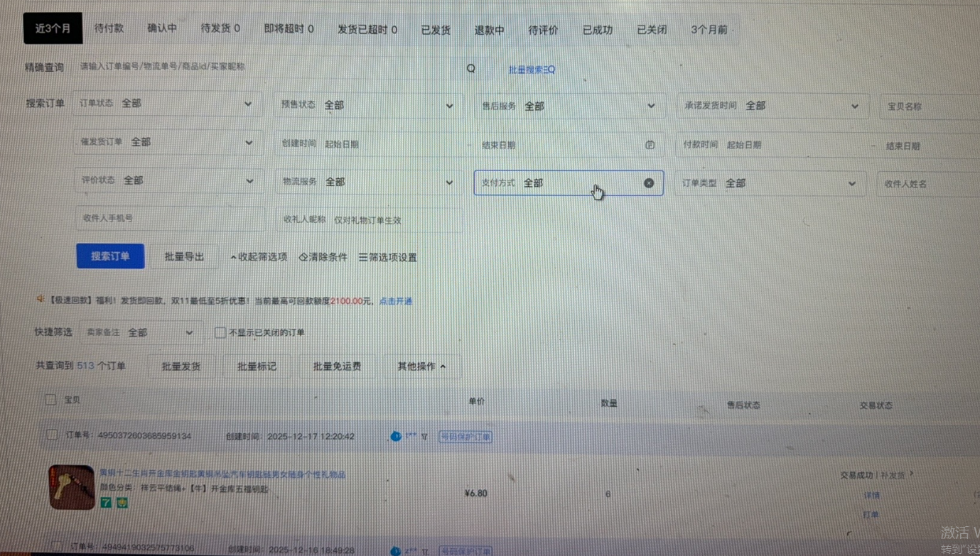Open the 黄铜十二生肖 key product thumbnail
Viewport: 980px width, 556px height.
tap(72, 487)
